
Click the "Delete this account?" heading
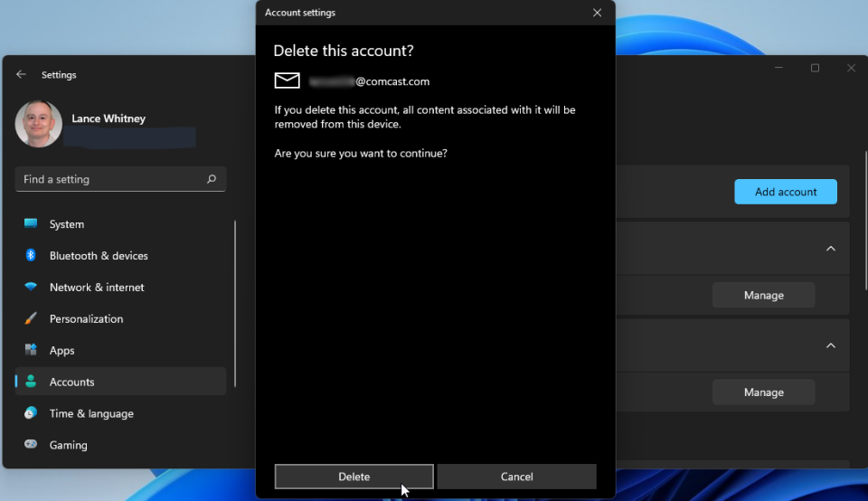coord(344,51)
